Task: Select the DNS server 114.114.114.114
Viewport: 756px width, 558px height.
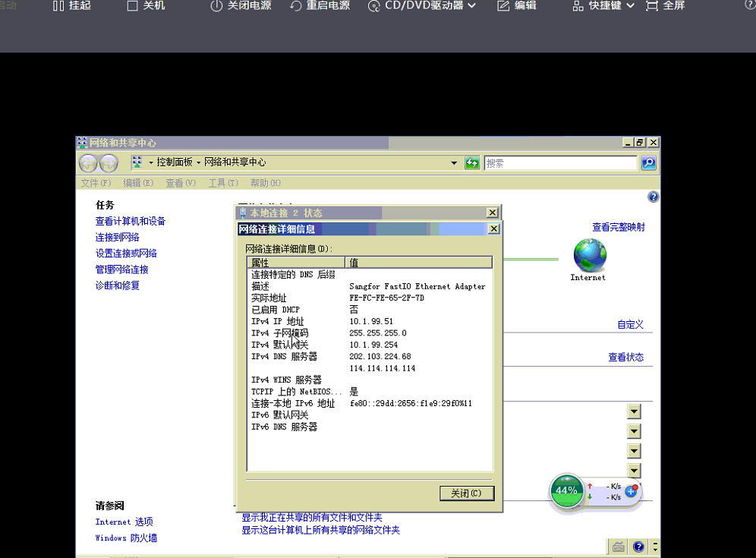Action: tap(383, 368)
